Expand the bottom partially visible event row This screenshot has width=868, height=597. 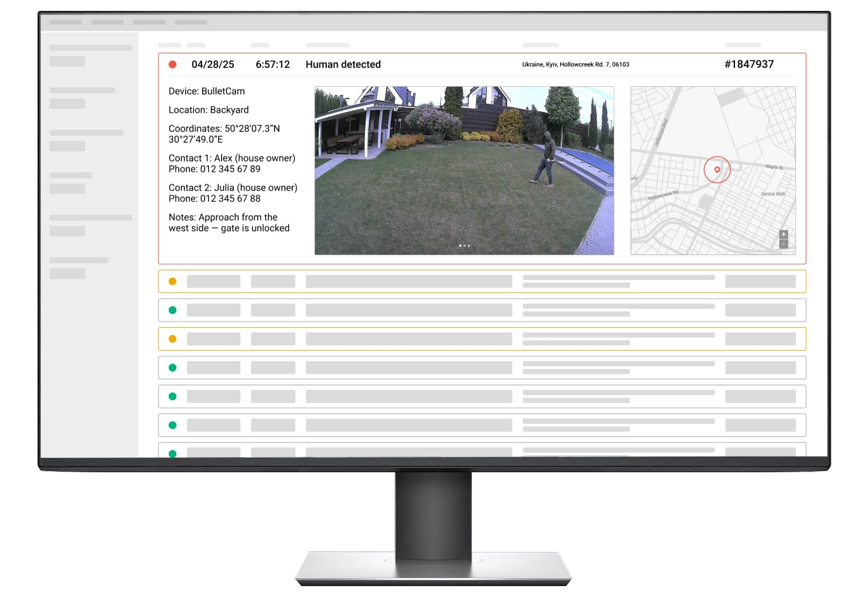click(481, 450)
